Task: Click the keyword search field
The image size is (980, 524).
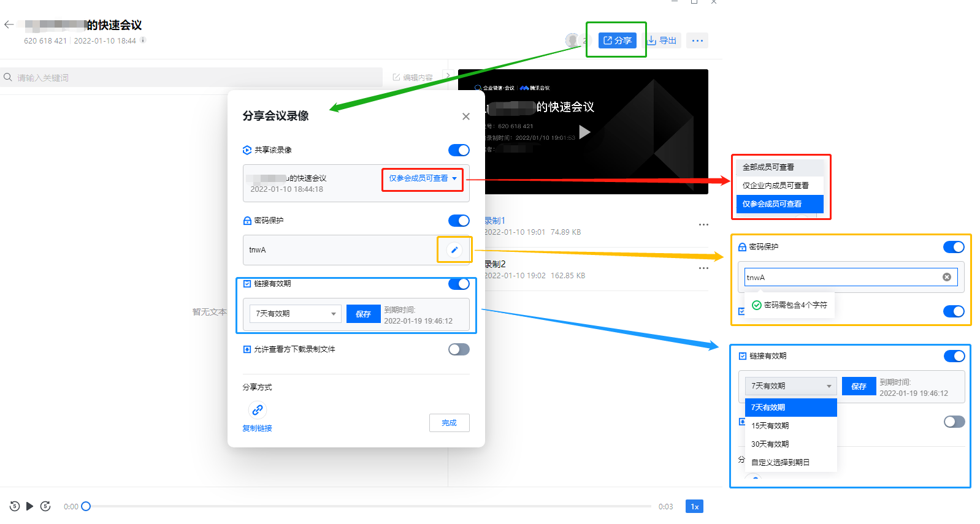Action: coord(191,77)
